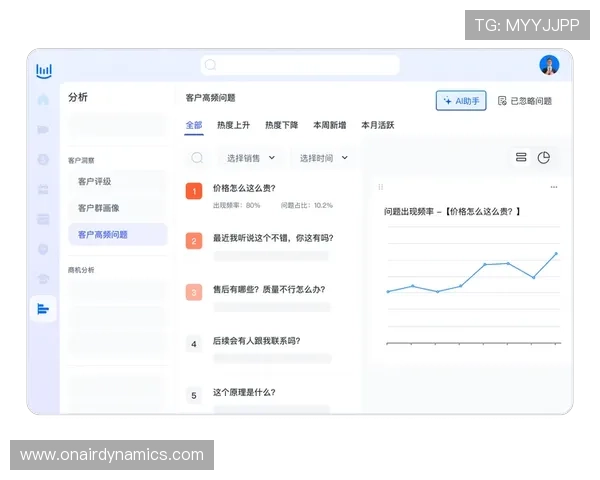Click the 问题占比: 10.2% text

click(307, 205)
